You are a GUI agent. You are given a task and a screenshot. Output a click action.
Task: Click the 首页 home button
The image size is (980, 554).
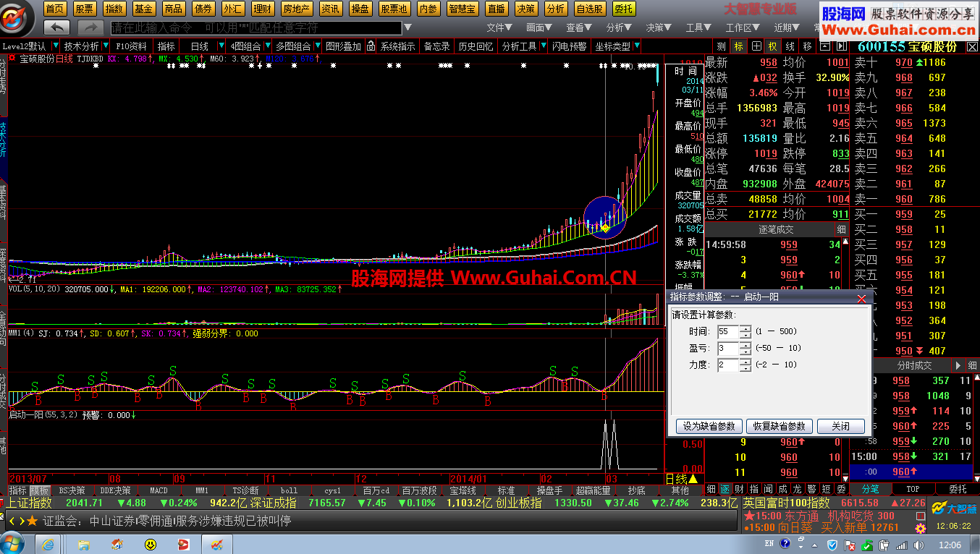(55, 9)
